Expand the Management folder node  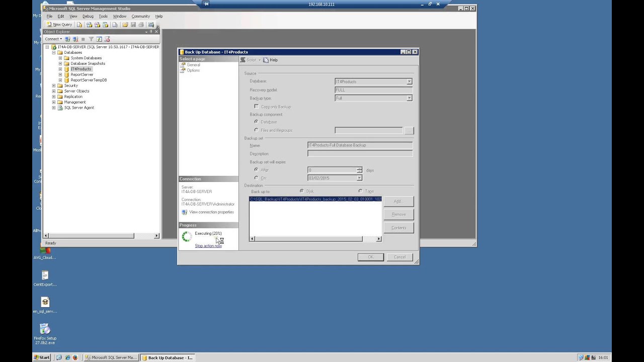tap(54, 102)
